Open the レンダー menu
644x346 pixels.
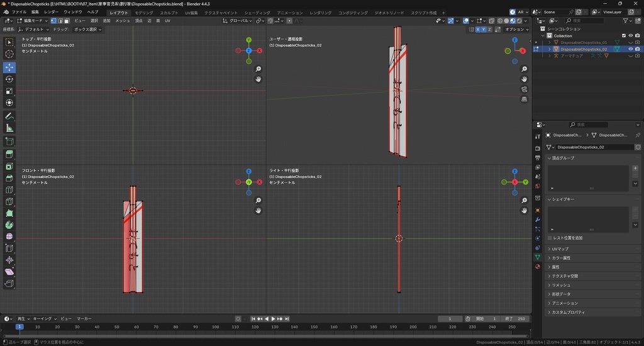[x=52, y=13]
